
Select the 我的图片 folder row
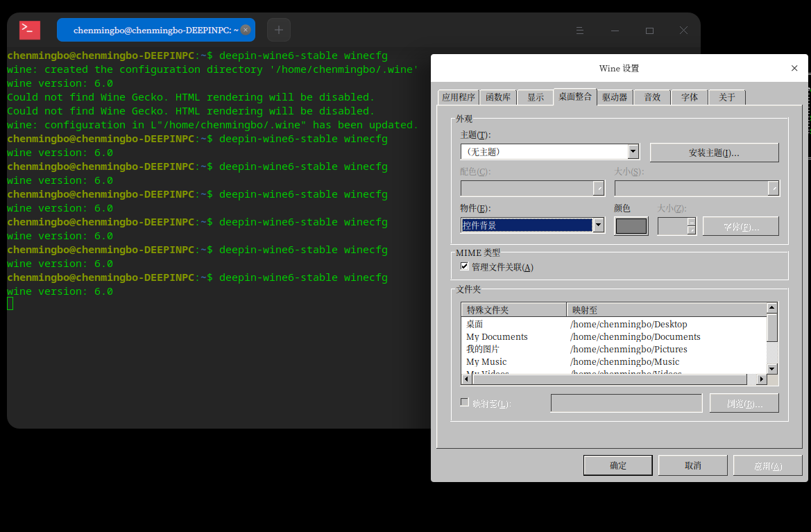click(x=483, y=349)
